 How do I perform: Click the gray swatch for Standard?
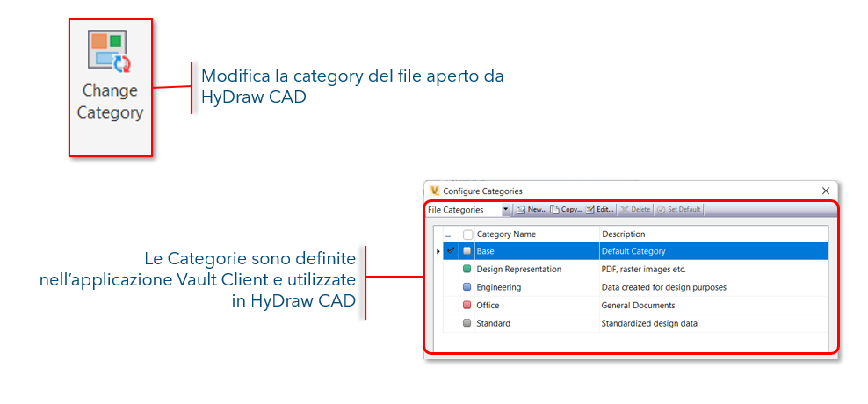pos(467,323)
